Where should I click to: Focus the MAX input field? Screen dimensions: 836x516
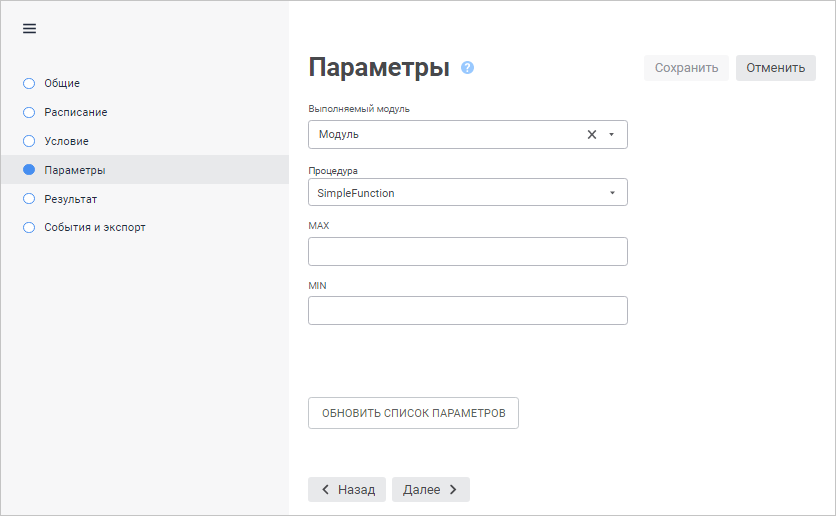(x=467, y=251)
